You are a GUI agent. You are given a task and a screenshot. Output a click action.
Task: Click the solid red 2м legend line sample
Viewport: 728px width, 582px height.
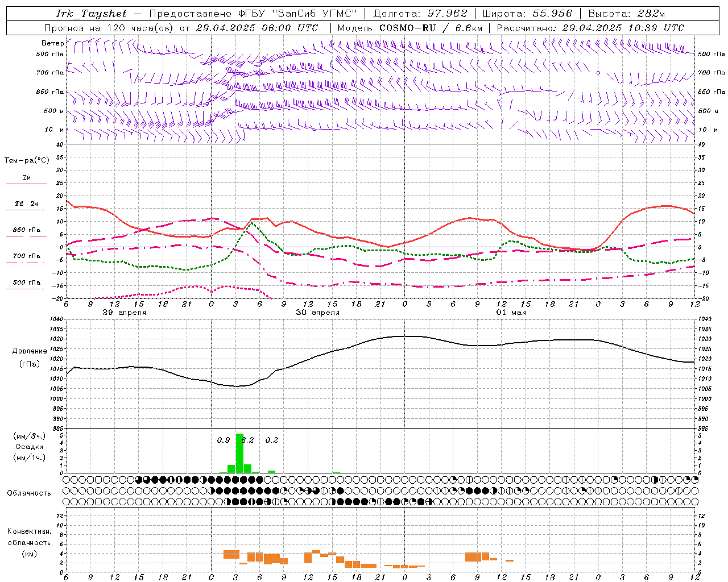tap(26, 184)
